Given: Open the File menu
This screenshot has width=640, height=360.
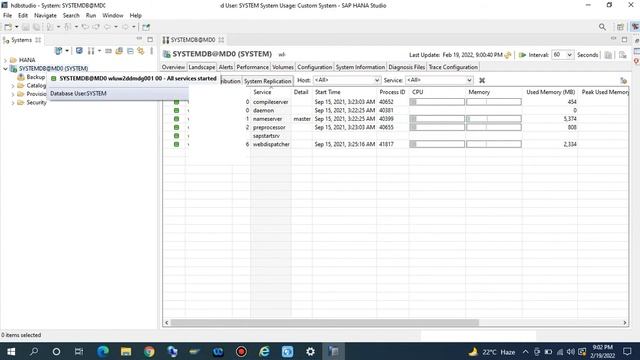Looking at the screenshot, I should pyautogui.click(x=7, y=16).
